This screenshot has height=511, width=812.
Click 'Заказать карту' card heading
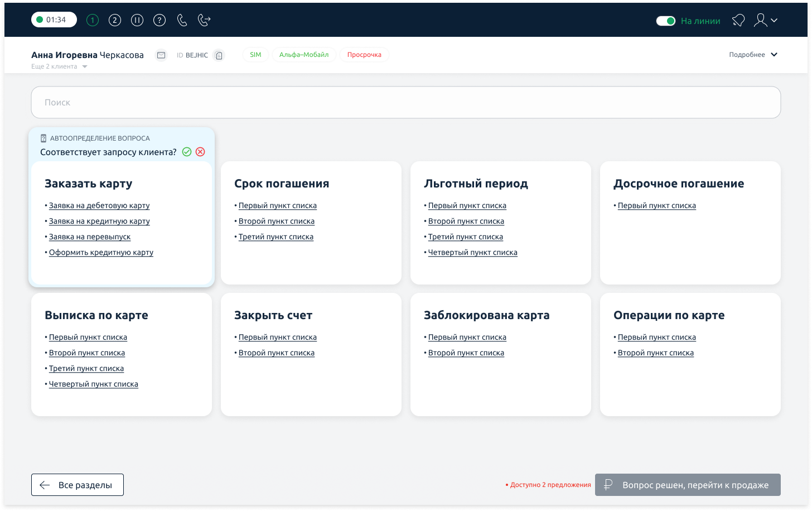tap(89, 184)
